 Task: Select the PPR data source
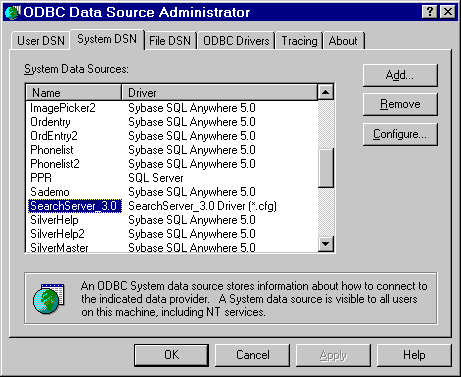coord(41,178)
